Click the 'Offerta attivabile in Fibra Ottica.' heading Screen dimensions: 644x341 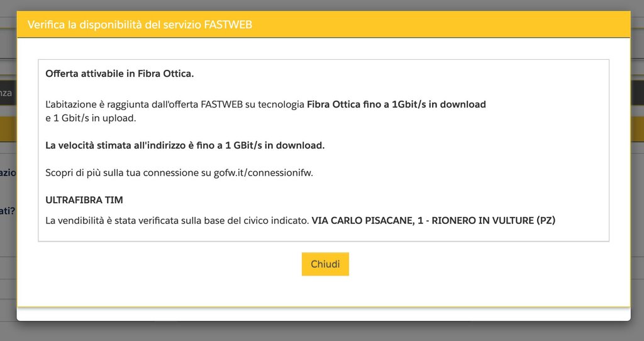[x=119, y=74]
